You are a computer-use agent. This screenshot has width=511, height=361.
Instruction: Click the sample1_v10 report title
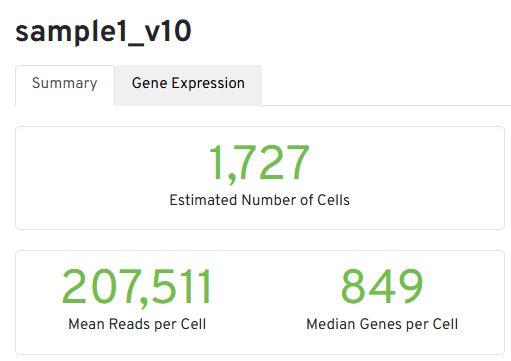click(103, 32)
